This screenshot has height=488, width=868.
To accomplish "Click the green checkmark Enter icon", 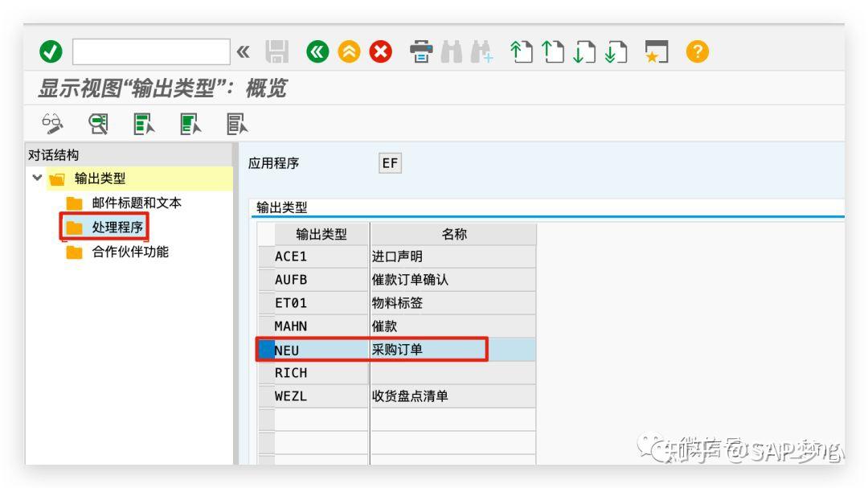I will click(51, 52).
